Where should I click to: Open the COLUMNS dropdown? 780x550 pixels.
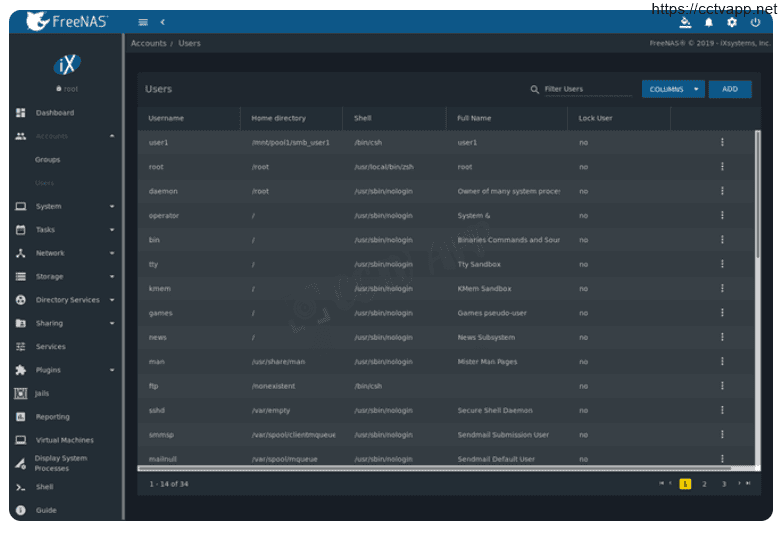pos(673,89)
